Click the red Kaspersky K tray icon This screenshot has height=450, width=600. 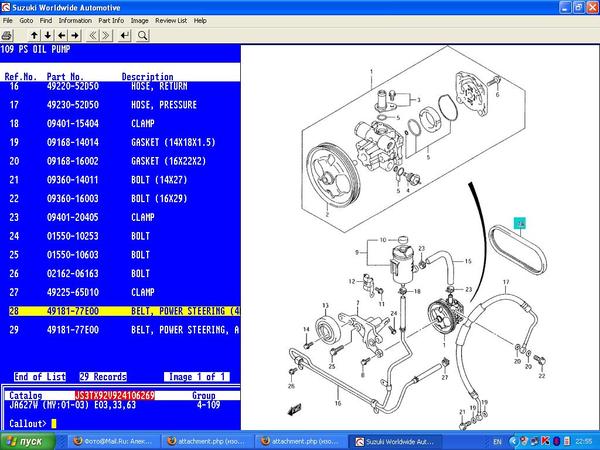click(x=546, y=441)
